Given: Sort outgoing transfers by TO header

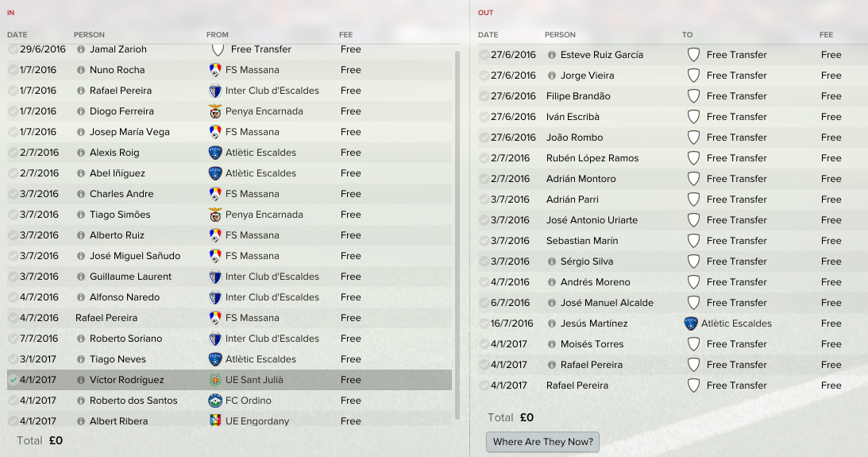Looking at the screenshot, I should [x=688, y=34].
